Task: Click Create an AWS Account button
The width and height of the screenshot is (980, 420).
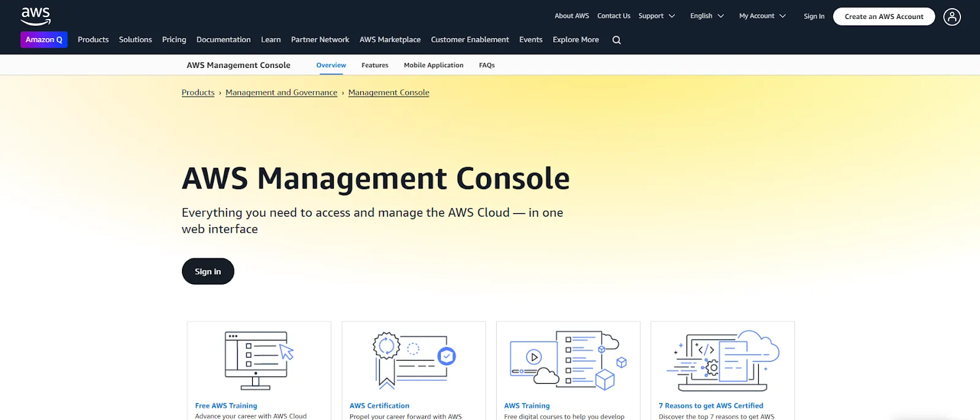Action: tap(884, 17)
